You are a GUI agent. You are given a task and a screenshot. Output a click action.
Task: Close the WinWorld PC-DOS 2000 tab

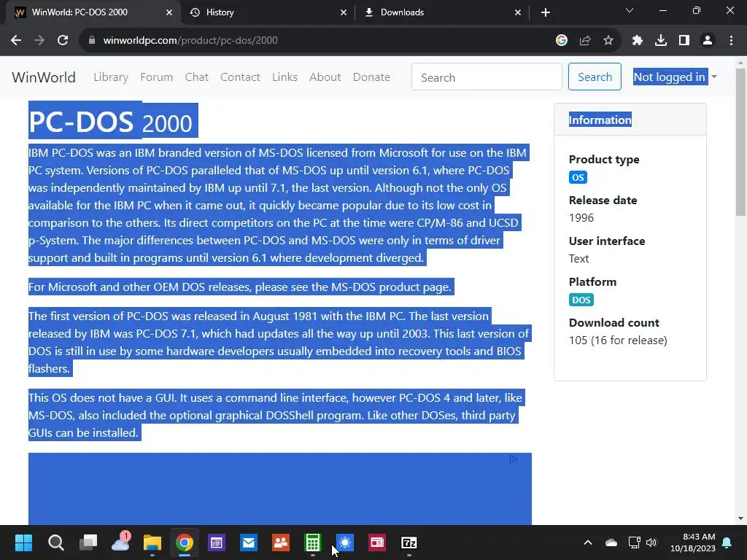coord(169,12)
